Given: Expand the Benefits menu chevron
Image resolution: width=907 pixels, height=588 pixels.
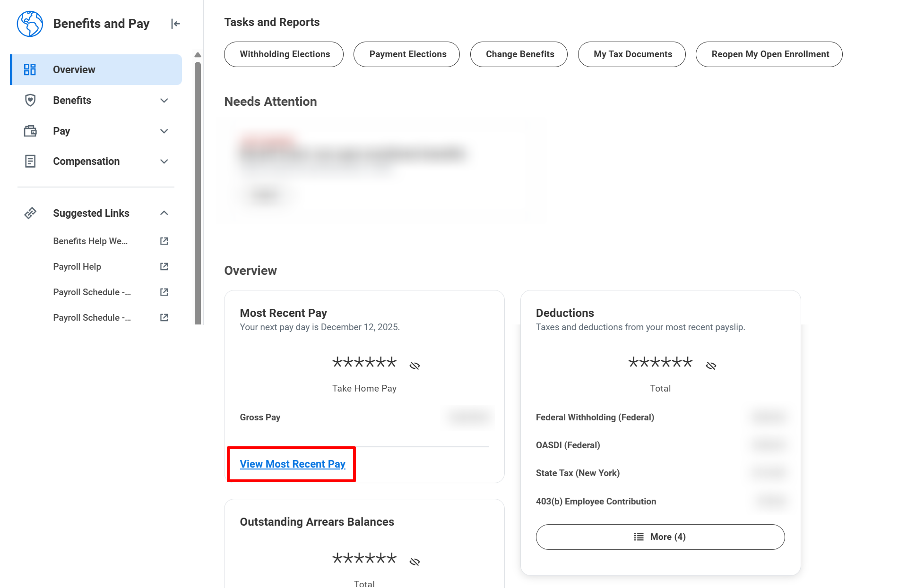Looking at the screenshot, I should click(164, 101).
